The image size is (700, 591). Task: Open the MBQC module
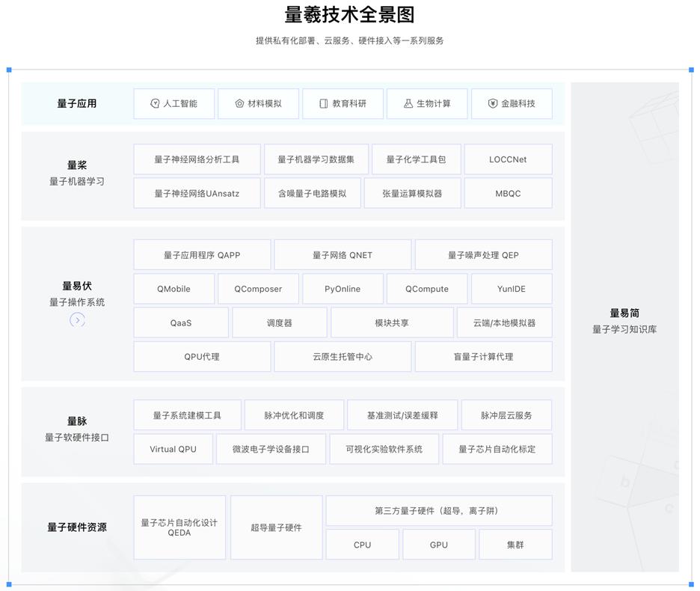click(508, 193)
